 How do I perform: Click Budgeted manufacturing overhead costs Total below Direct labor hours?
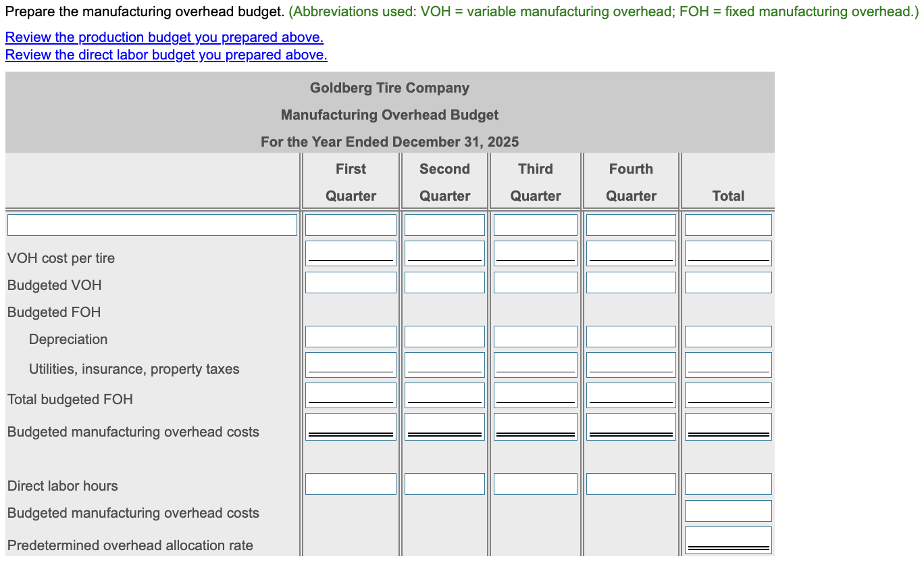(x=728, y=511)
